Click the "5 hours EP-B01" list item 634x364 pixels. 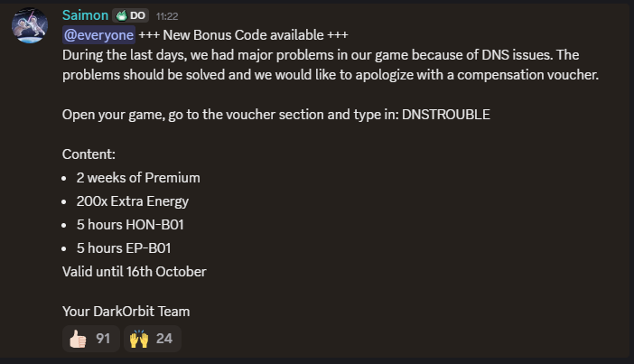[126, 247]
